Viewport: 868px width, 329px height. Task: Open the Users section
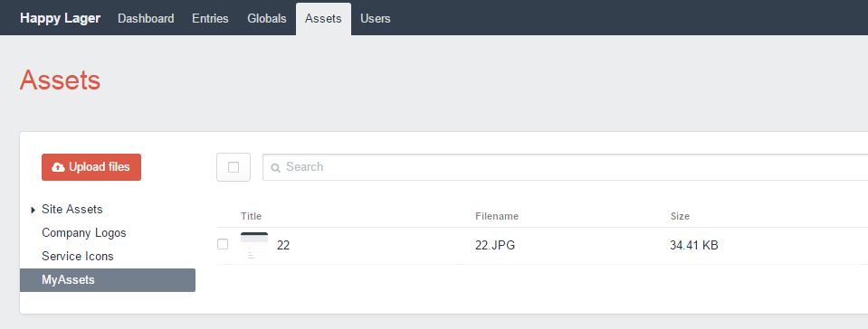pyautogui.click(x=376, y=18)
